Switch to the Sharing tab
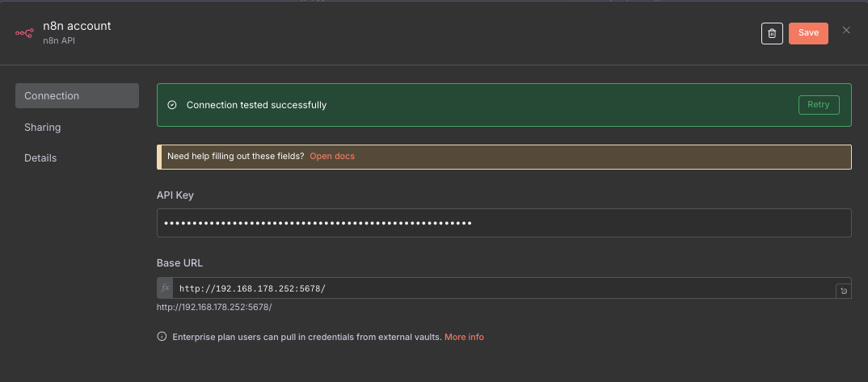This screenshot has width=868, height=382. tap(42, 128)
